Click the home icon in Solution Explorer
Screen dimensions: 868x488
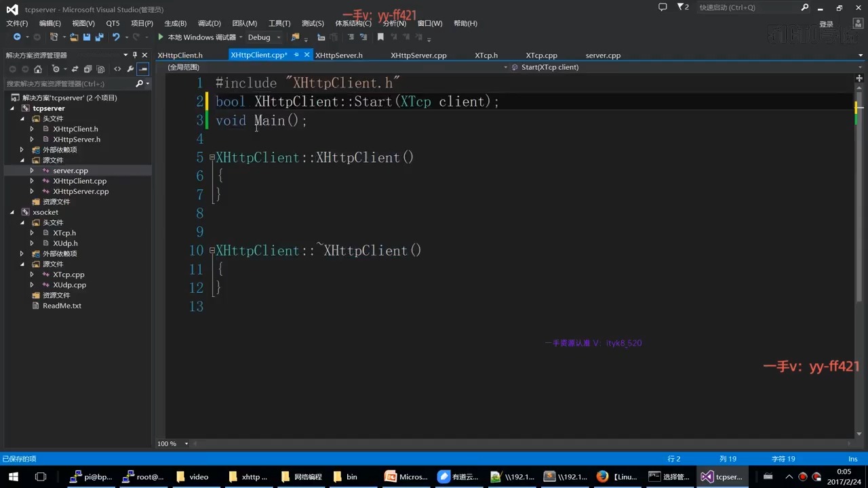pos(38,69)
